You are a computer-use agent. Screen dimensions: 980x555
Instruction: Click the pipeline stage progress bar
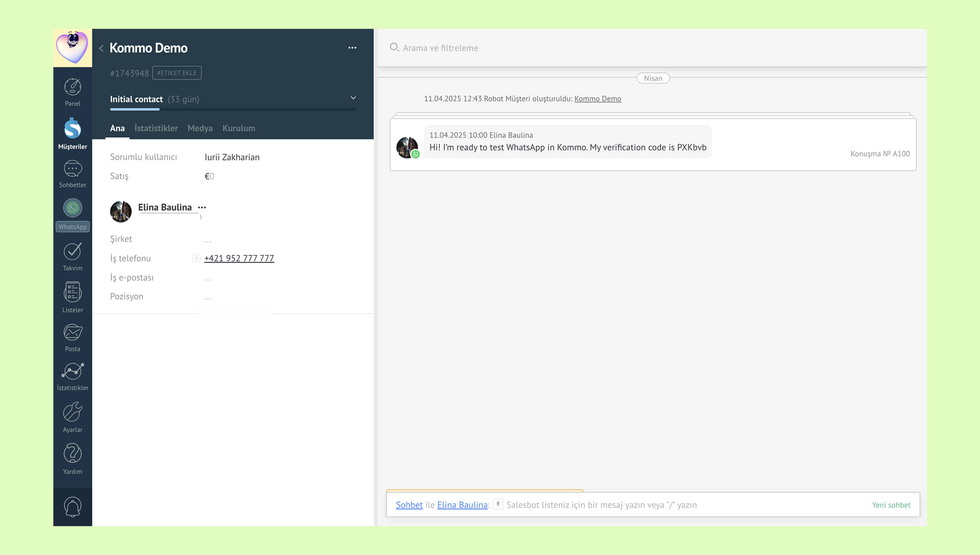coord(233,110)
